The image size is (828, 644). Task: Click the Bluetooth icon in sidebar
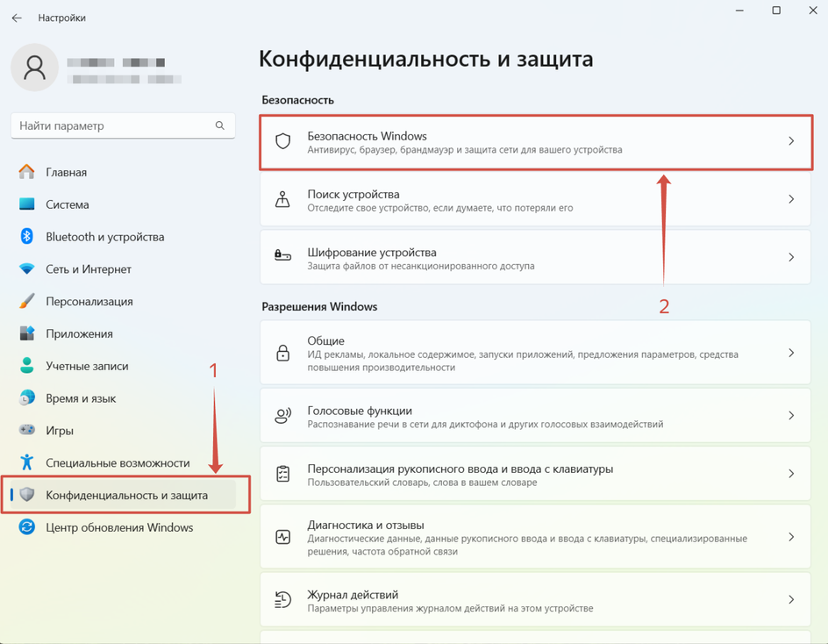point(26,237)
